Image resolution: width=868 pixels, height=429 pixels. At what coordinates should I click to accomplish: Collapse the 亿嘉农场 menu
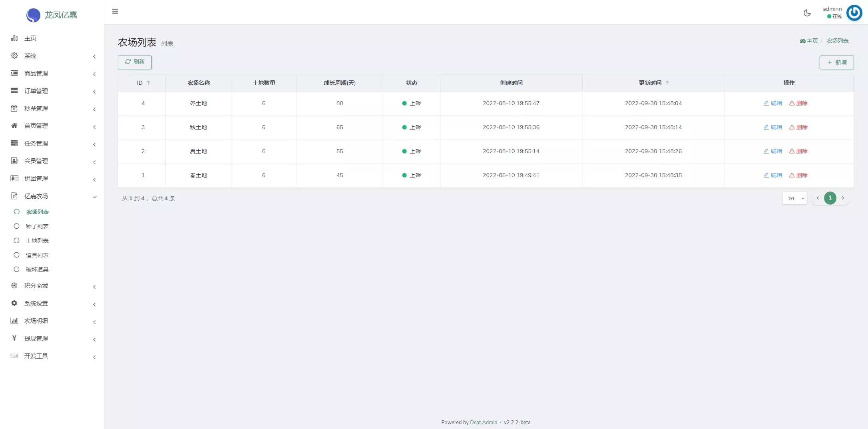(x=36, y=196)
